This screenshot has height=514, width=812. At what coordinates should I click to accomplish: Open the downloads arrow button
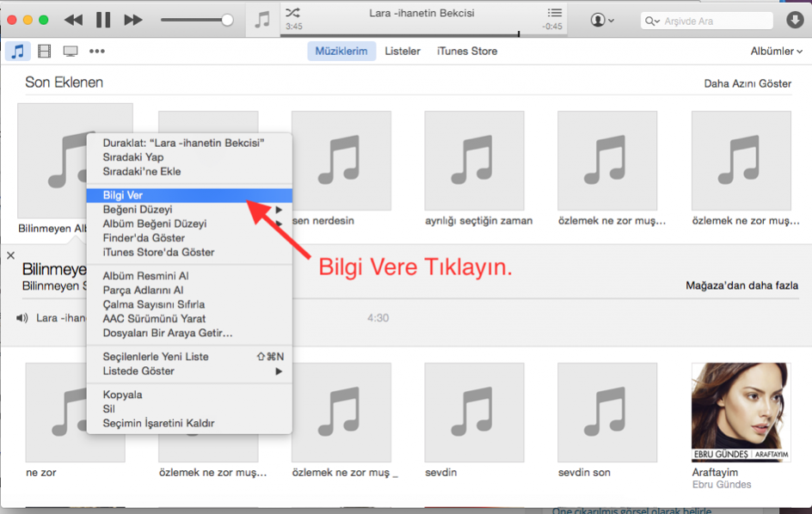[795, 20]
